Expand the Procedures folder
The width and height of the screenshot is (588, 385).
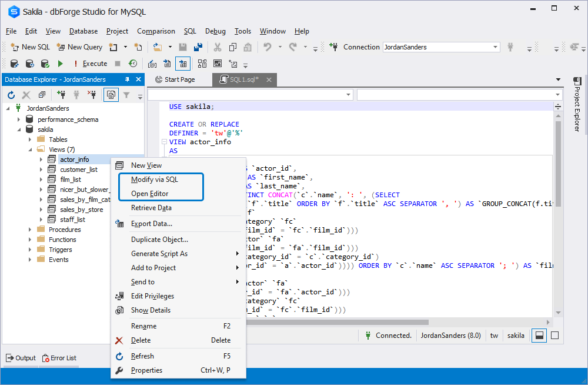click(30, 230)
